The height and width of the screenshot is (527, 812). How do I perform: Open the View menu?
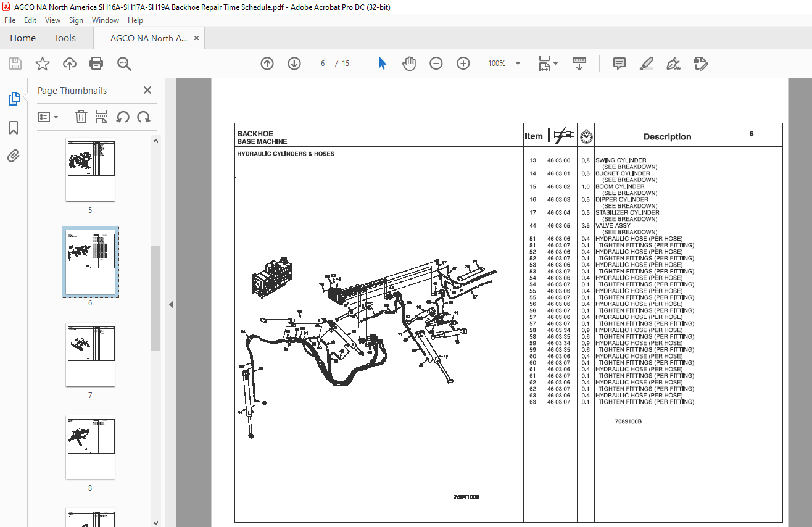tap(53, 20)
